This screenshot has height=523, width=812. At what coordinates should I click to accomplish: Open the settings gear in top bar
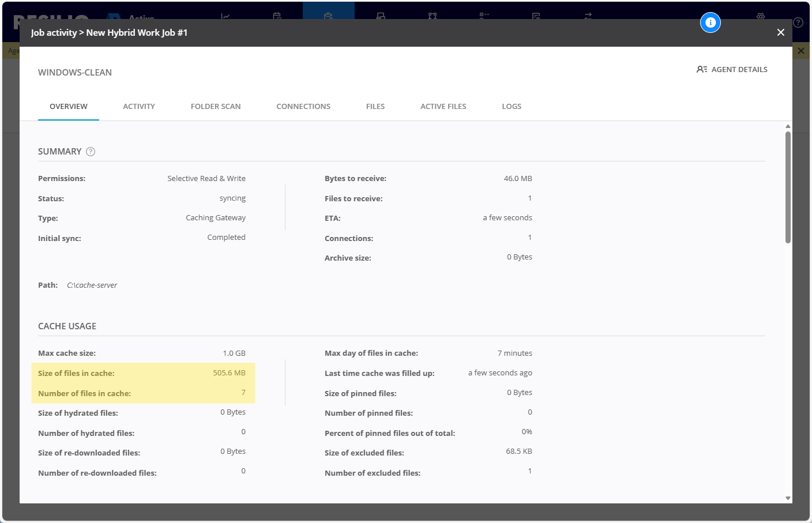pyautogui.click(x=761, y=16)
